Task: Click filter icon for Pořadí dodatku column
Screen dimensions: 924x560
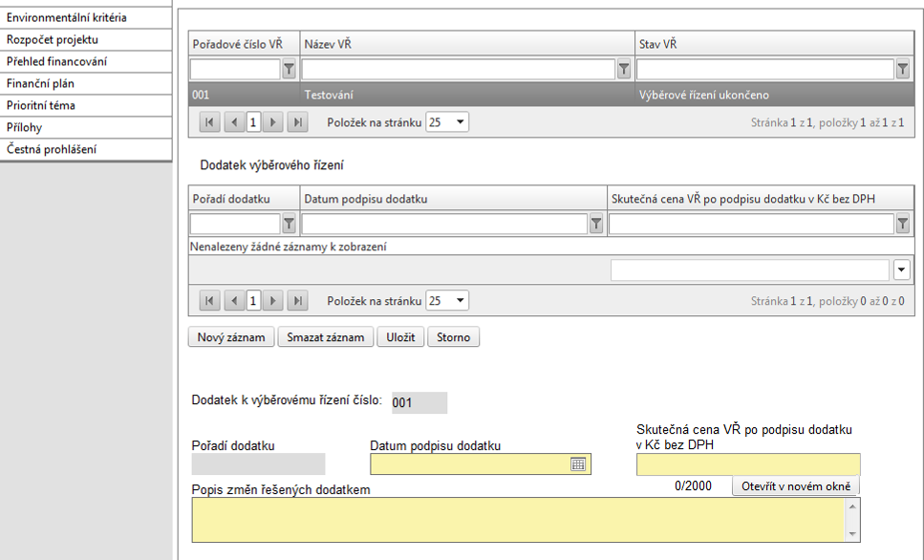Action: click(289, 224)
